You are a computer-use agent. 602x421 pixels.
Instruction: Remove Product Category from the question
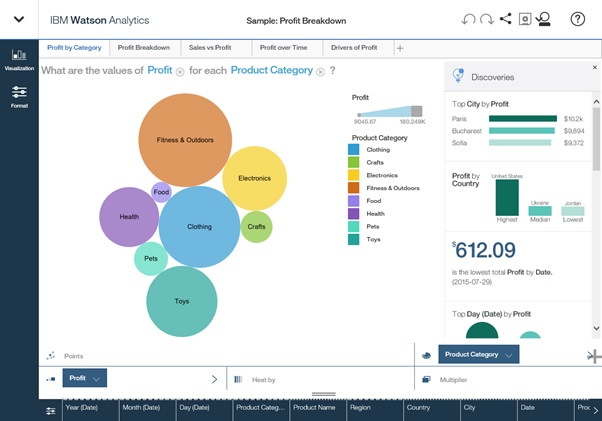321,71
